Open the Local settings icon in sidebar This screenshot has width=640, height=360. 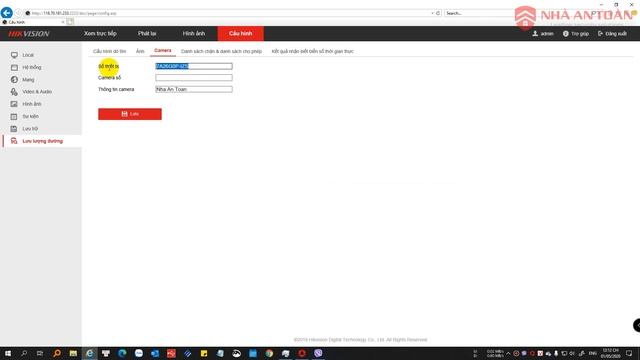click(x=14, y=55)
